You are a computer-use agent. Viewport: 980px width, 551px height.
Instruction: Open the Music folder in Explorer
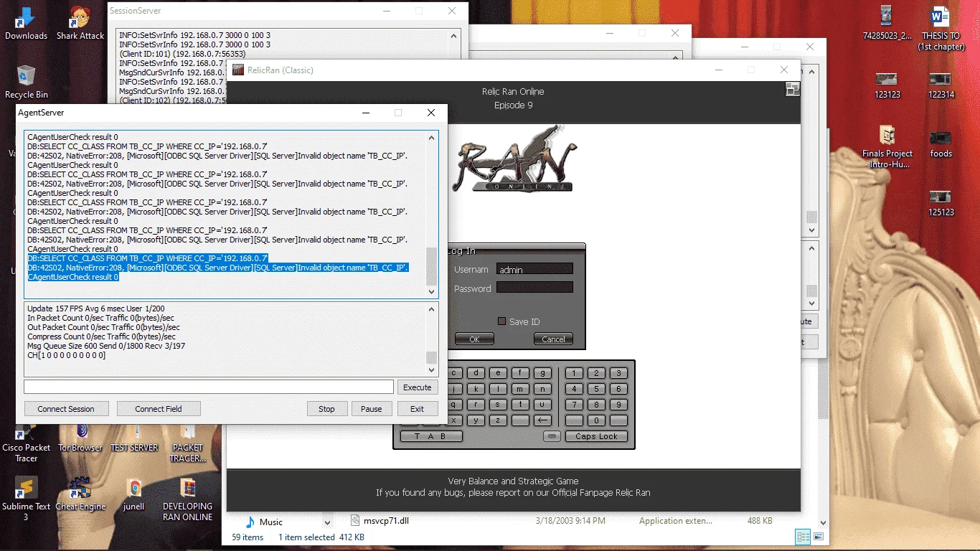coord(271,522)
